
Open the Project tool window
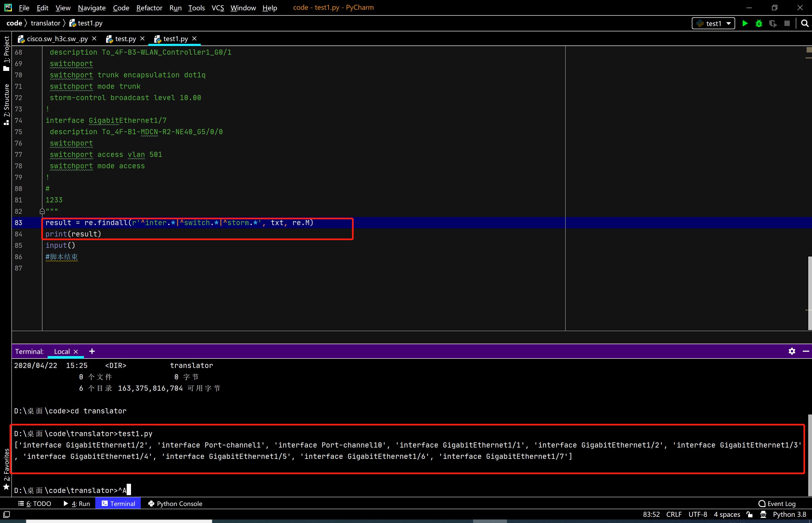tap(6, 53)
